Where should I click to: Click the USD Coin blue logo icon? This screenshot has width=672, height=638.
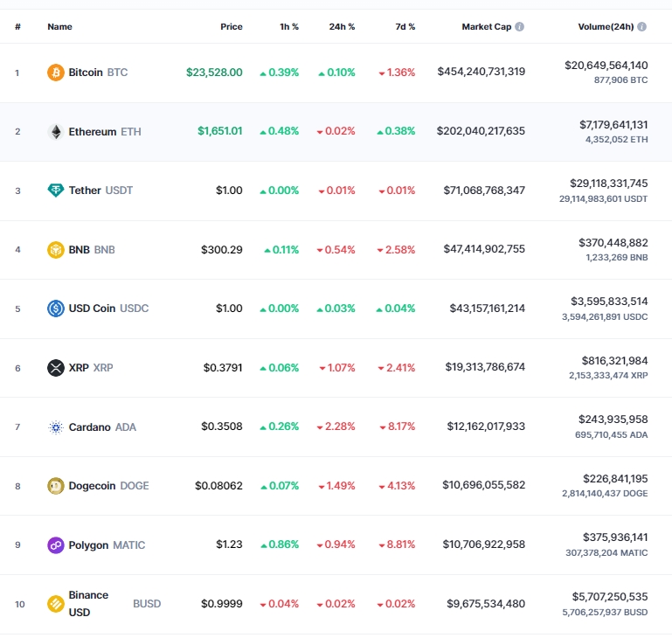coord(56,309)
